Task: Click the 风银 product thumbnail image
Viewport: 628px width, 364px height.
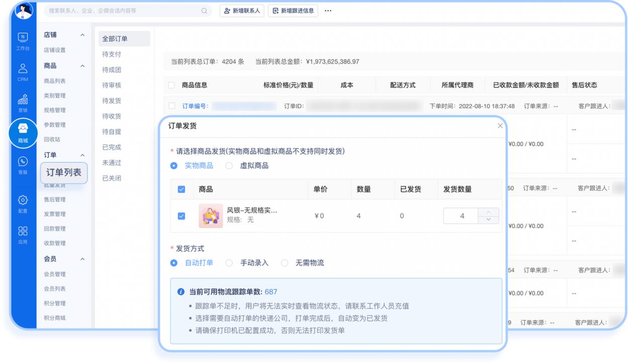Action: 211,216
